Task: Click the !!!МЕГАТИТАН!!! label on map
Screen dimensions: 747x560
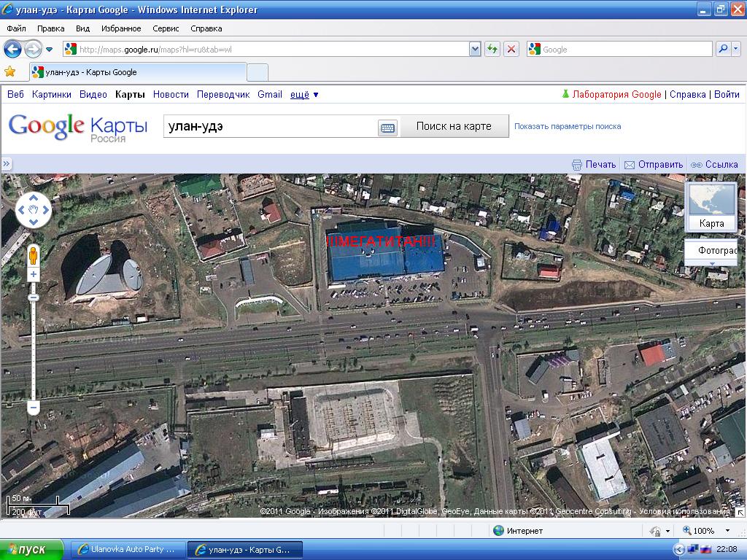Action: click(381, 241)
